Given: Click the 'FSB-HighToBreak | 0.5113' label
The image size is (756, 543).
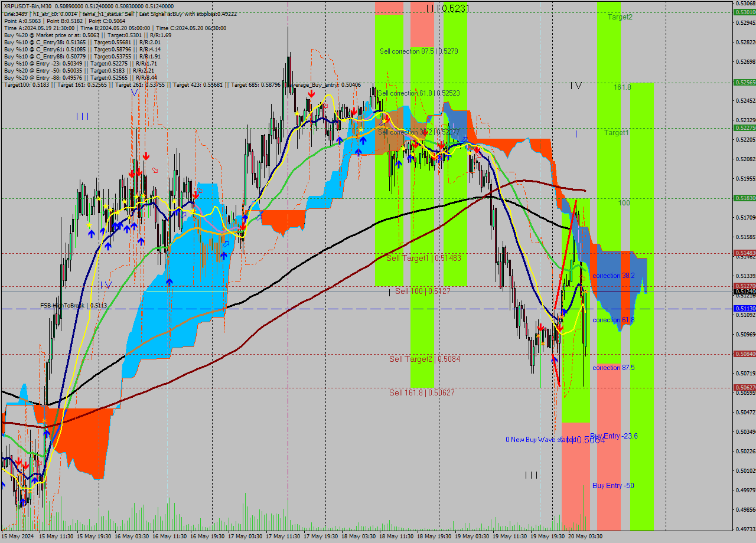Looking at the screenshot, I should [x=74, y=306].
